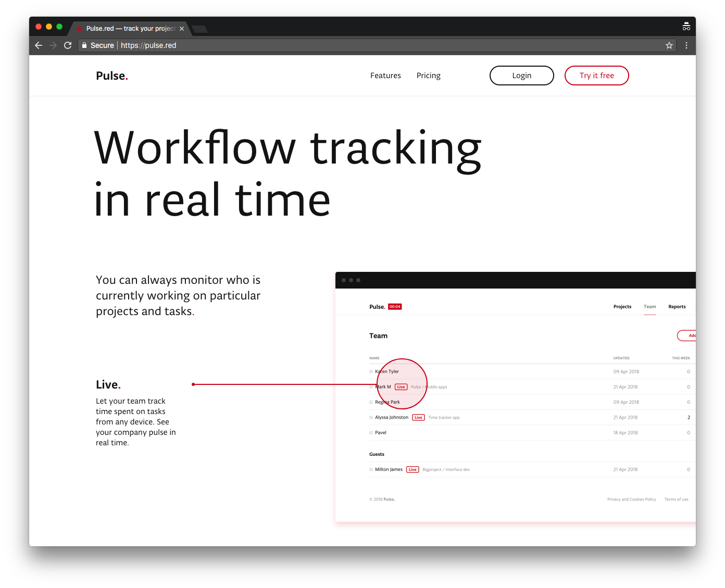
Task: Click the secure padlock icon
Action: [84, 45]
